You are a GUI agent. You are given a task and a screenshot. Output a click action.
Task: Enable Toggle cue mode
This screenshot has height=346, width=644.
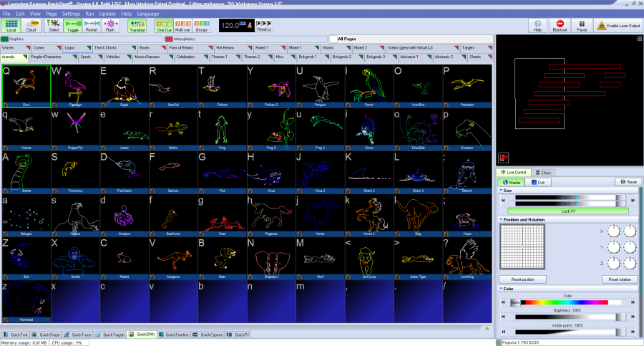72,26
